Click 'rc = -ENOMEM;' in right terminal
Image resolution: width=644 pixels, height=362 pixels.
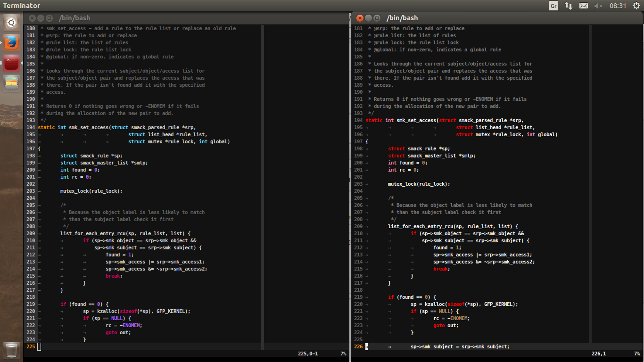pyautogui.click(x=452, y=318)
